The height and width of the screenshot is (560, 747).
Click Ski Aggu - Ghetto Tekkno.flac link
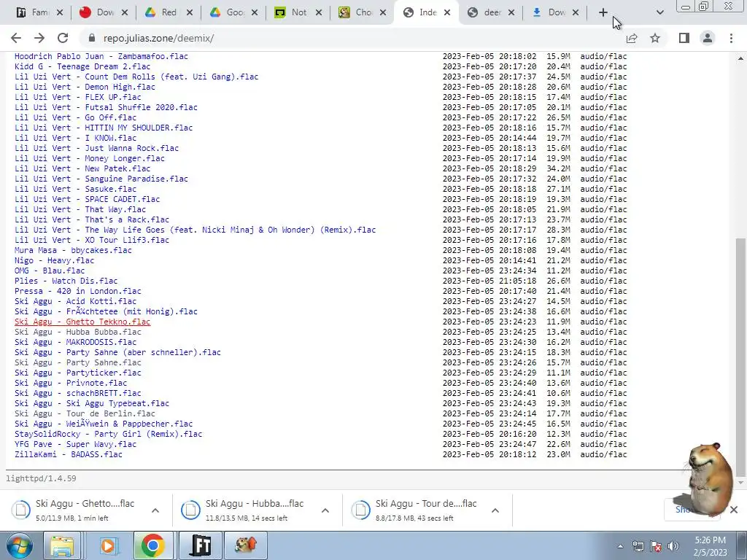coord(82,322)
